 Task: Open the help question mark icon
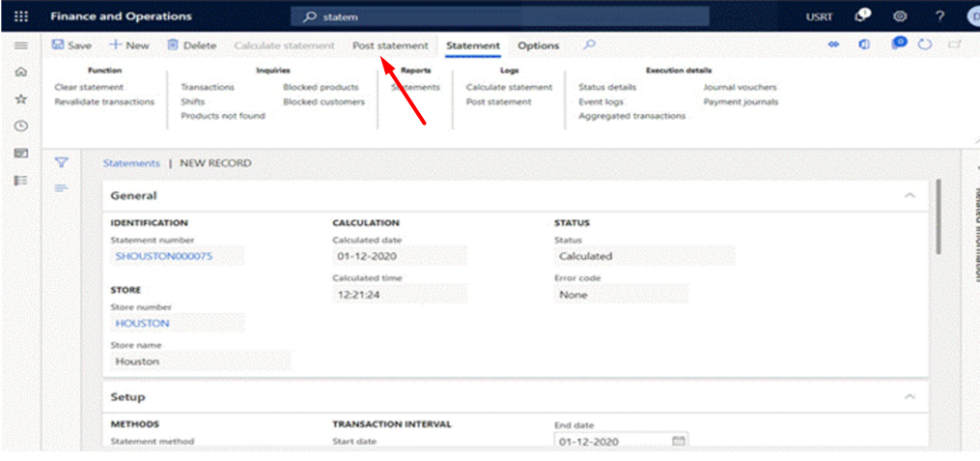coord(939,16)
